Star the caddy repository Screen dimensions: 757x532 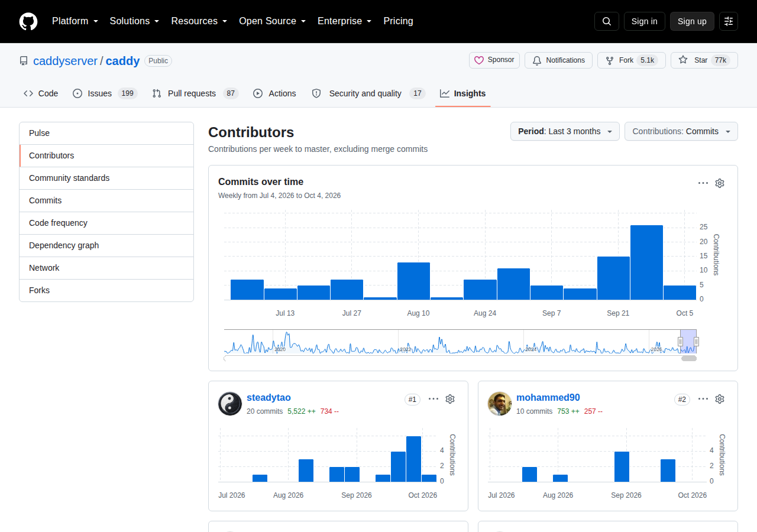tap(704, 60)
